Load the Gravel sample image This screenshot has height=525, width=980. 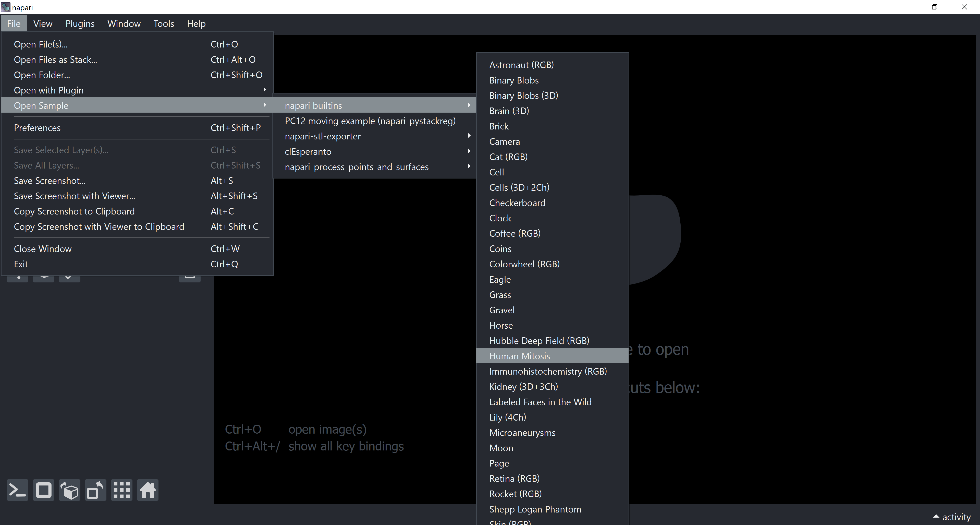(552, 310)
